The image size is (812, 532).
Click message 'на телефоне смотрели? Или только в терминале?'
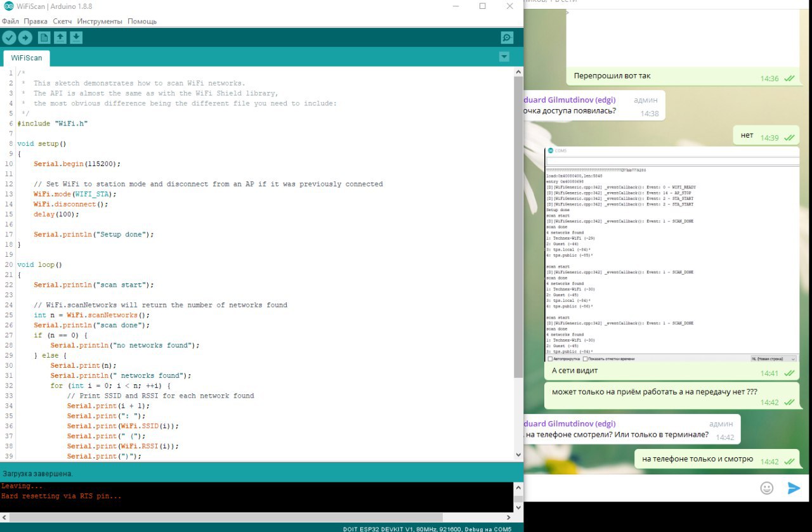616,435
